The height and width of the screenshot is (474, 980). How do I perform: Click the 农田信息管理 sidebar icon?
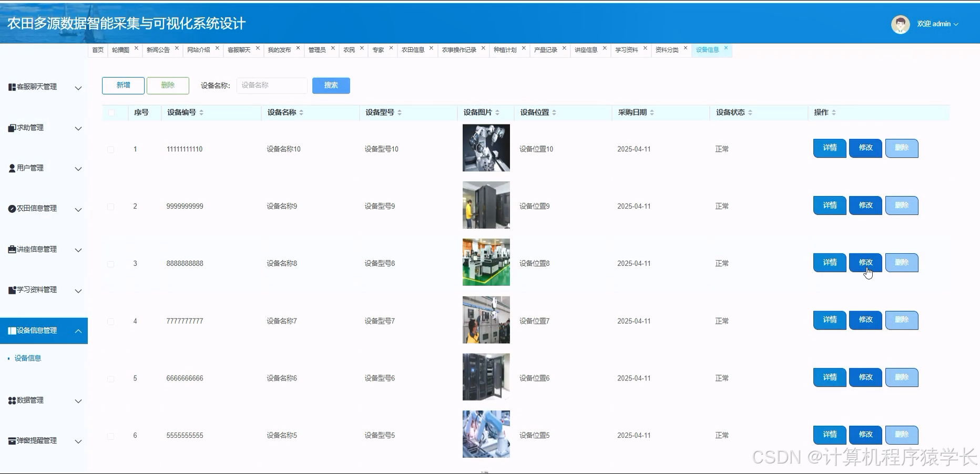12,209
